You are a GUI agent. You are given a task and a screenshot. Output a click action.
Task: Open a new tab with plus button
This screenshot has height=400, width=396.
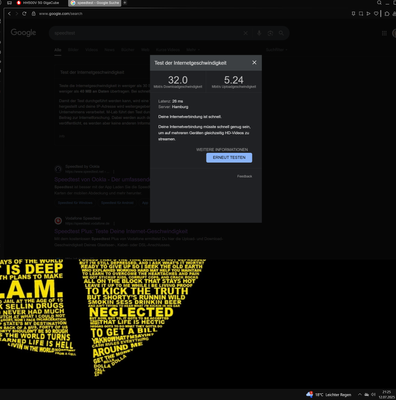pos(125,3)
